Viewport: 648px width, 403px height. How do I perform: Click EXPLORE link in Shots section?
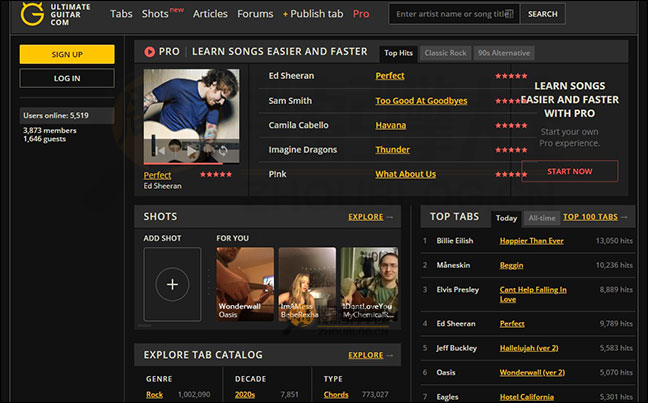pyautogui.click(x=366, y=217)
